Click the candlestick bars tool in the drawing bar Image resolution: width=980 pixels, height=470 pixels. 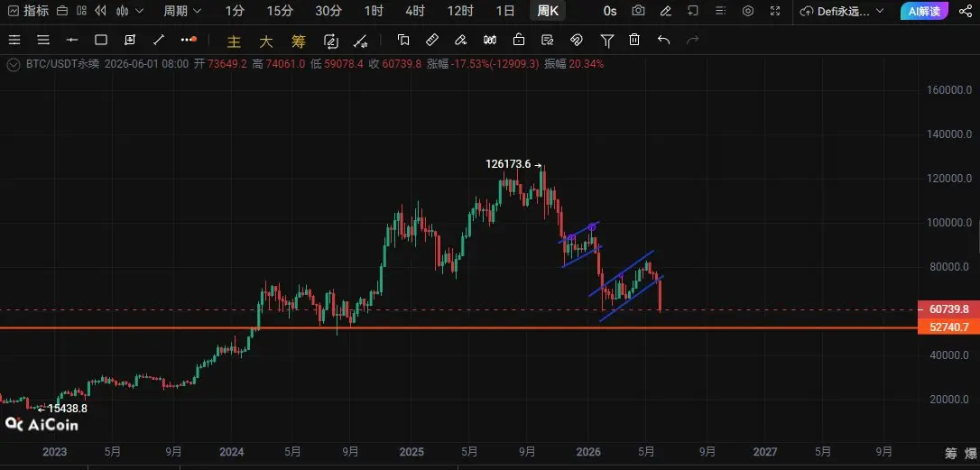[x=490, y=40]
